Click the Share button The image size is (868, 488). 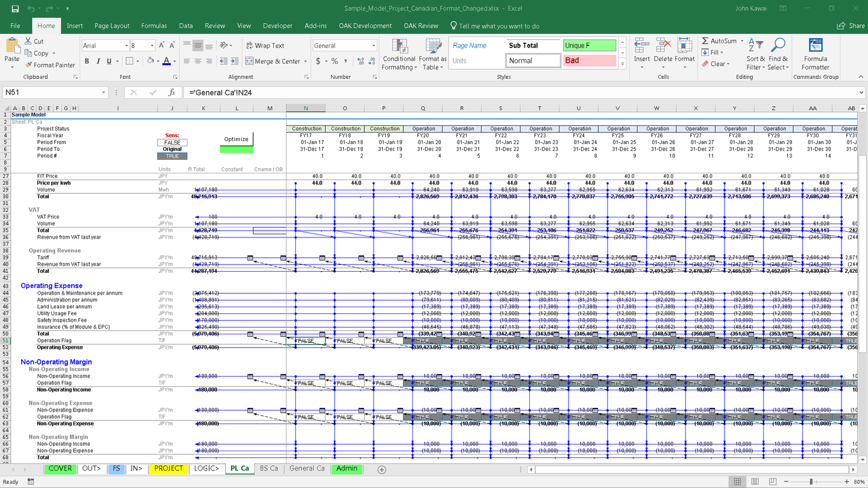[x=851, y=26]
